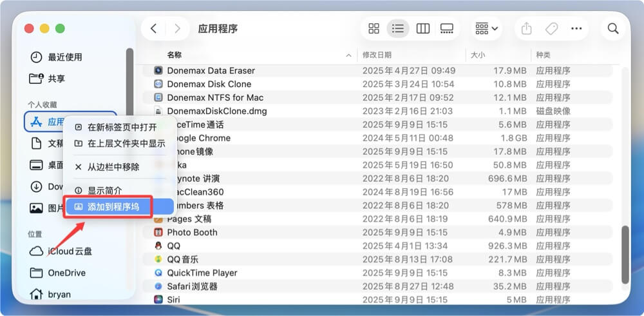Switch to icon grid view
This screenshot has width=644, height=316.
tap(374, 28)
